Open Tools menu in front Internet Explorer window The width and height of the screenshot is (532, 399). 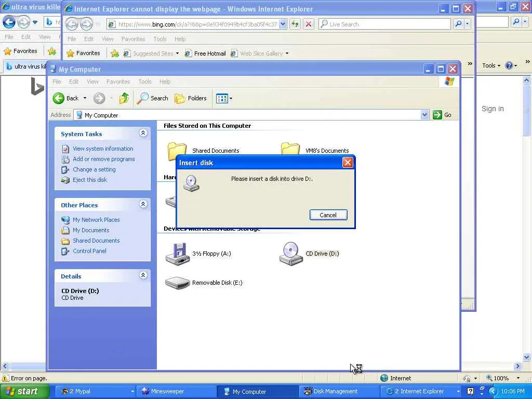click(160, 39)
